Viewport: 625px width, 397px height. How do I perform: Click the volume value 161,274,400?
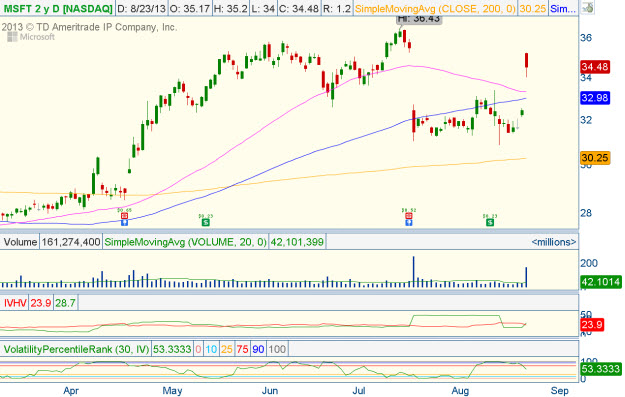(x=71, y=242)
